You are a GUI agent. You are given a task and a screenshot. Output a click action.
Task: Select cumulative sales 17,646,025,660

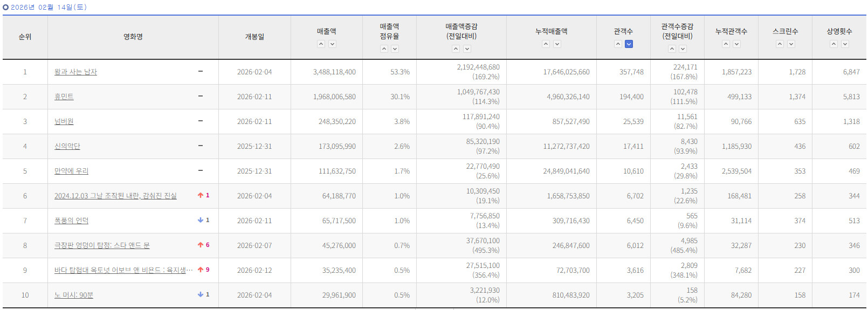pos(566,72)
